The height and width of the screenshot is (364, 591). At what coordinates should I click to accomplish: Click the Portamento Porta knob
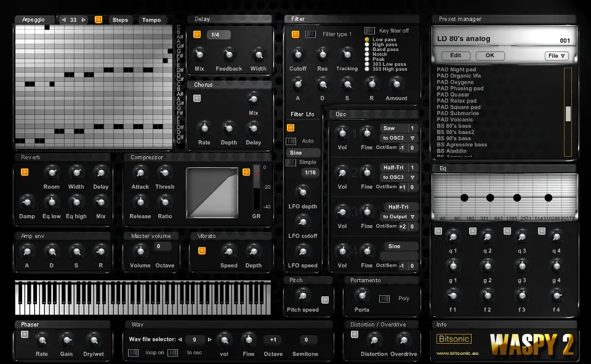pos(362,296)
